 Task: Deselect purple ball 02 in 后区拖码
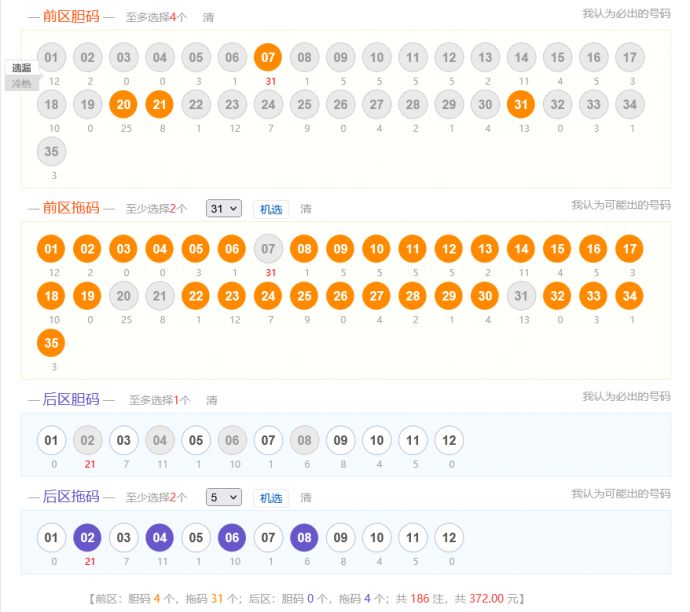pos(87,537)
